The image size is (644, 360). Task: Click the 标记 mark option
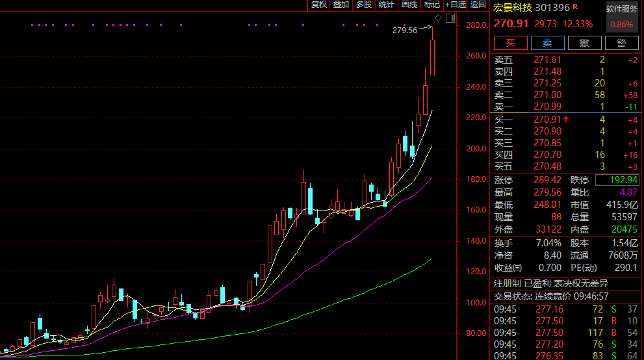point(432,5)
